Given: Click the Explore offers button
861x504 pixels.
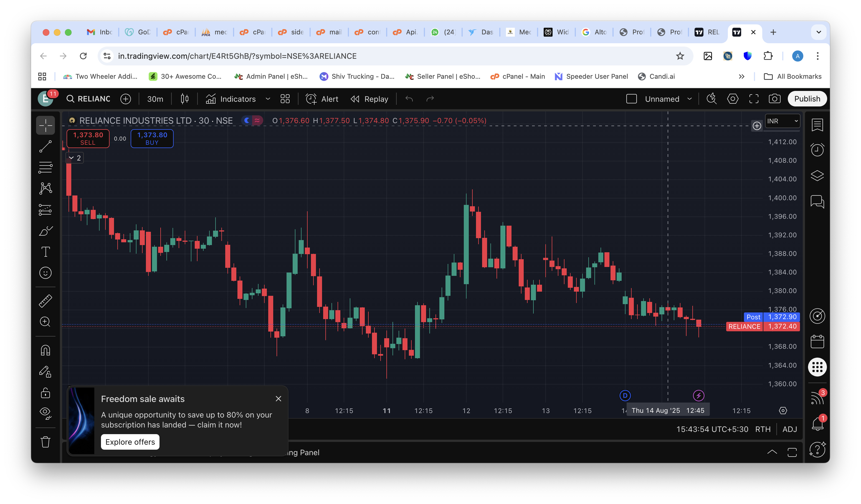Looking at the screenshot, I should pos(130,442).
